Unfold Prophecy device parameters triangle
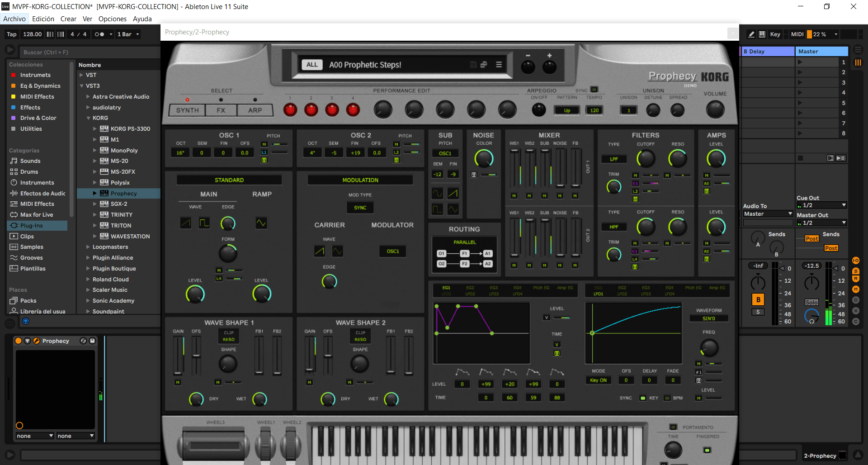 pos(28,341)
